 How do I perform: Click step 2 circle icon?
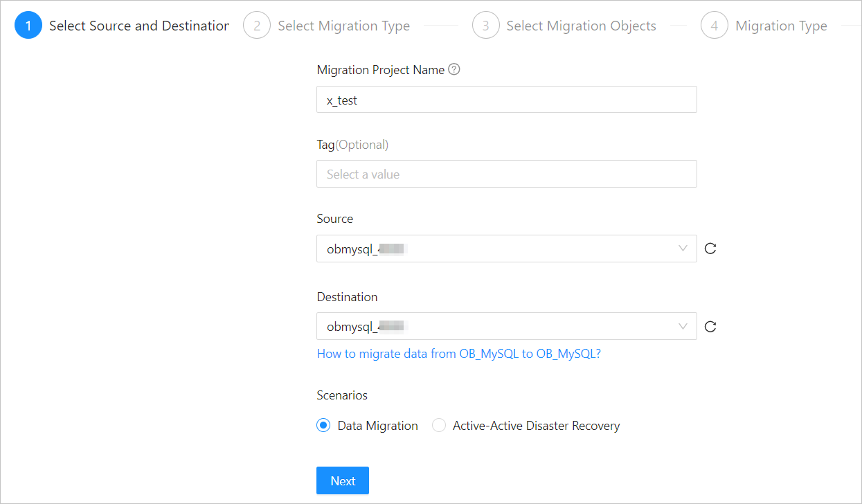pyautogui.click(x=257, y=26)
